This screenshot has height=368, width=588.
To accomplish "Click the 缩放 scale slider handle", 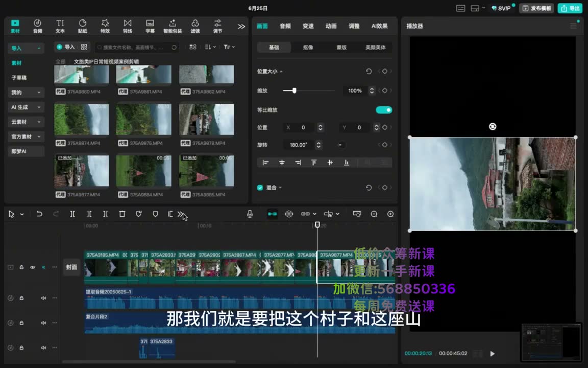I will 295,90.
